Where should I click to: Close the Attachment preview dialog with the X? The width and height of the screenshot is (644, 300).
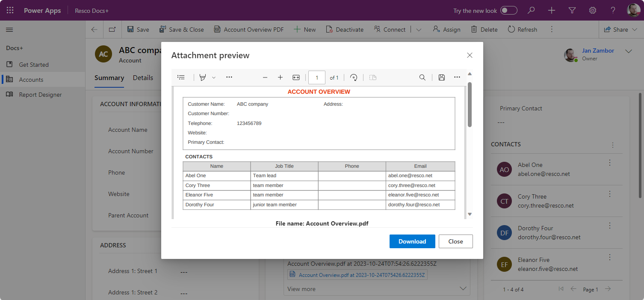click(x=470, y=55)
